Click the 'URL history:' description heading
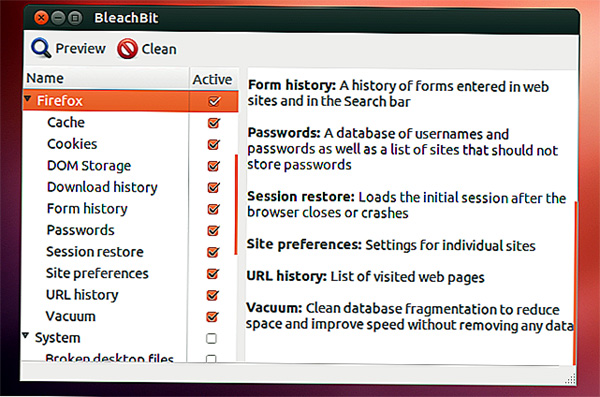 286,276
